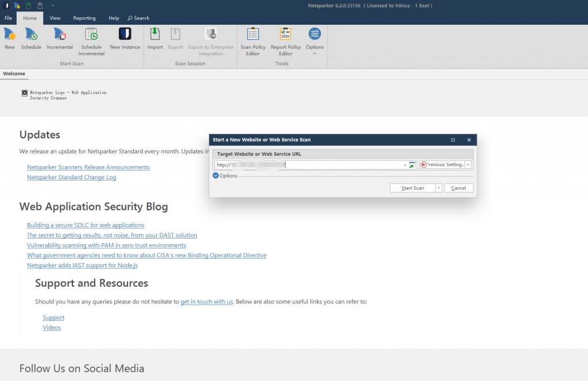Open the DAST solution blog link
Viewport: 588px width, 381px height.
112,235
